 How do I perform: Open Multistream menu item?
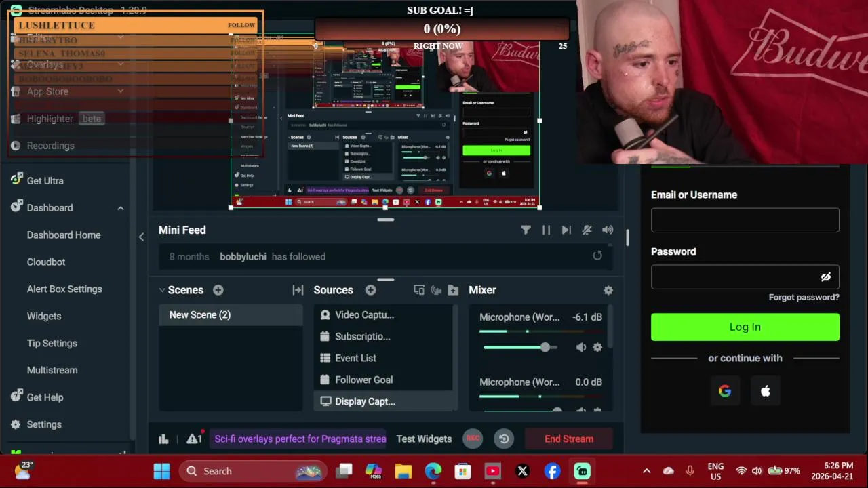[52, 370]
